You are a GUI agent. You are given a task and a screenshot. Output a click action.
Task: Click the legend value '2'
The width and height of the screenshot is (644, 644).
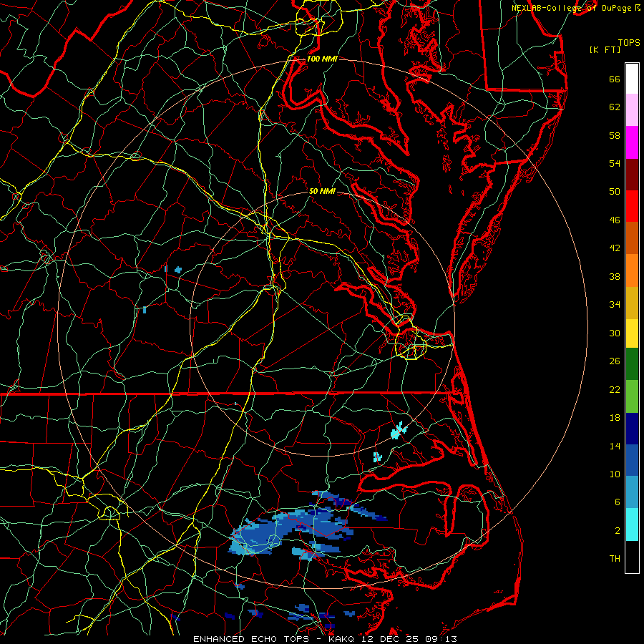(x=618, y=531)
